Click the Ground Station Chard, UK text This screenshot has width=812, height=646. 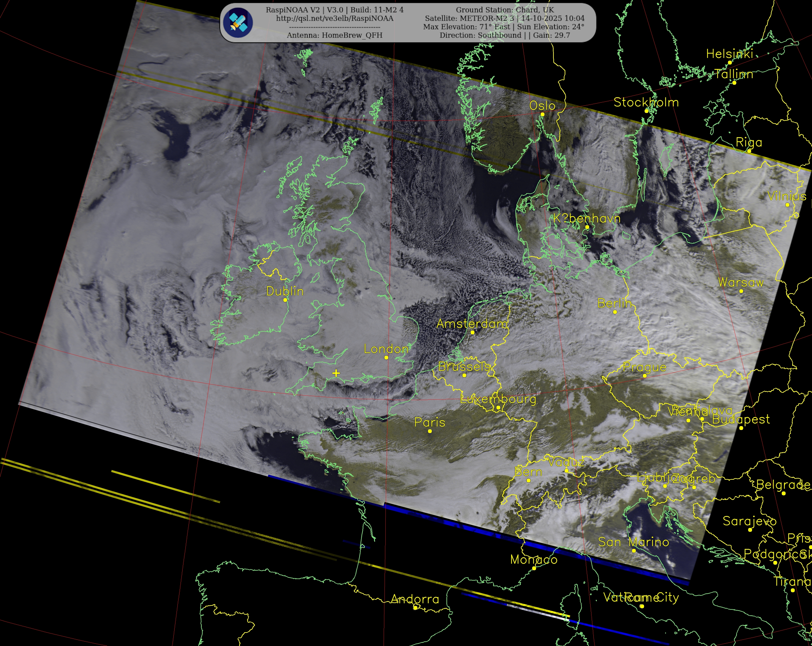coord(505,10)
